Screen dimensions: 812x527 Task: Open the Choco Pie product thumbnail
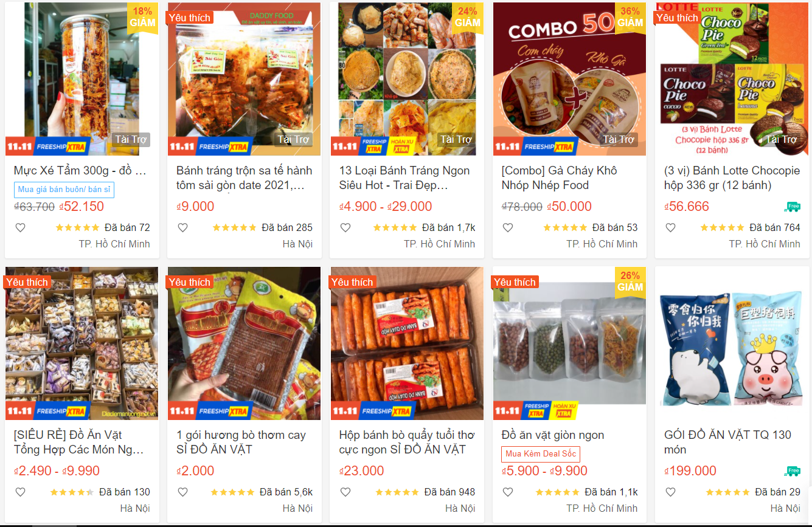[732, 79]
